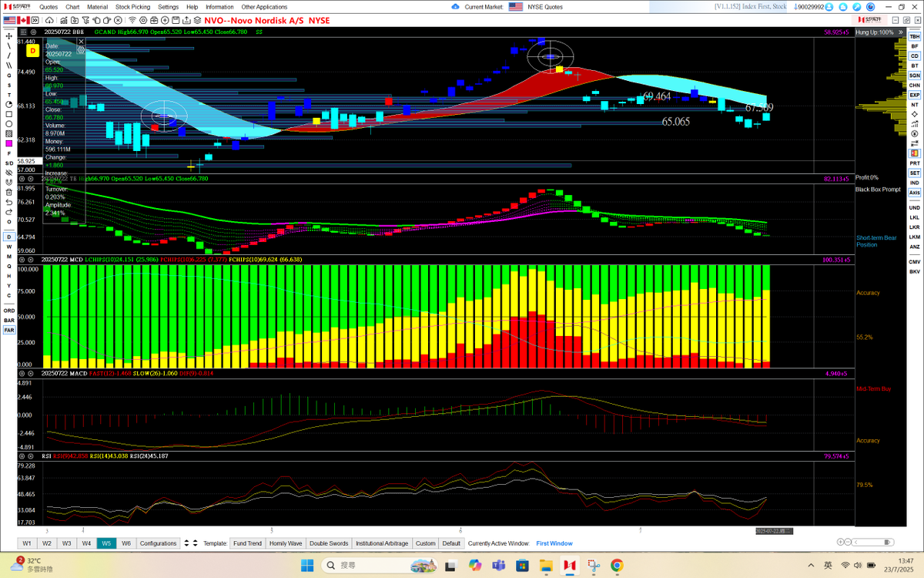Select the circle drawing tool
Image resolution: width=924 pixels, height=578 pixels.
pyautogui.click(x=8, y=123)
